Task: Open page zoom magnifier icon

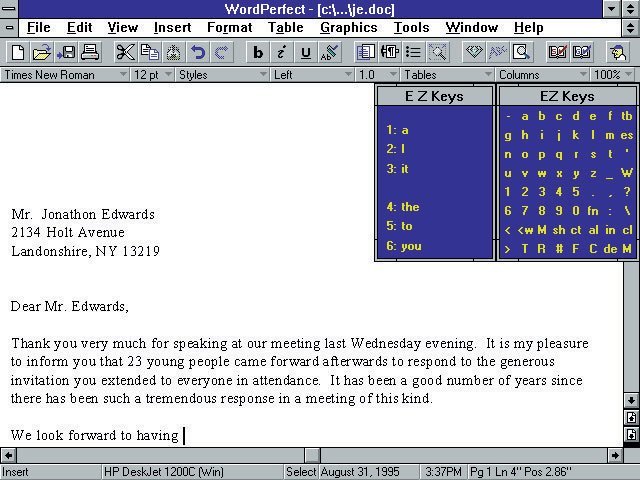Action: 522,52
